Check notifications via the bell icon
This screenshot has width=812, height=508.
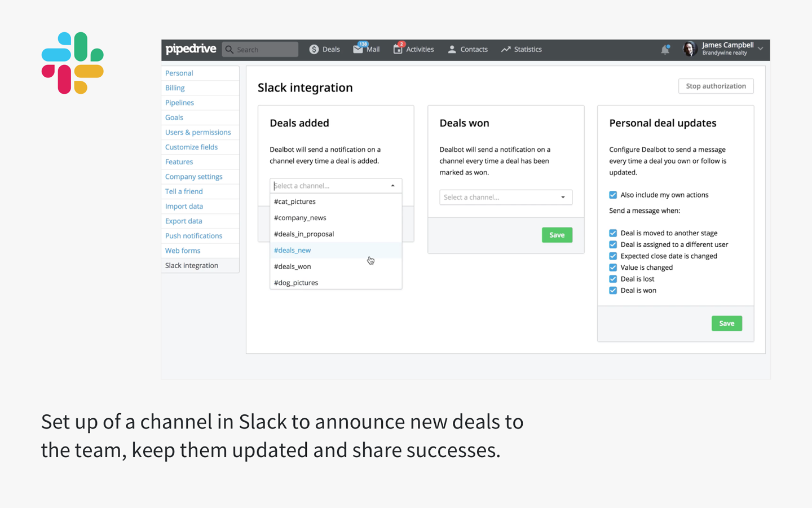665,49
